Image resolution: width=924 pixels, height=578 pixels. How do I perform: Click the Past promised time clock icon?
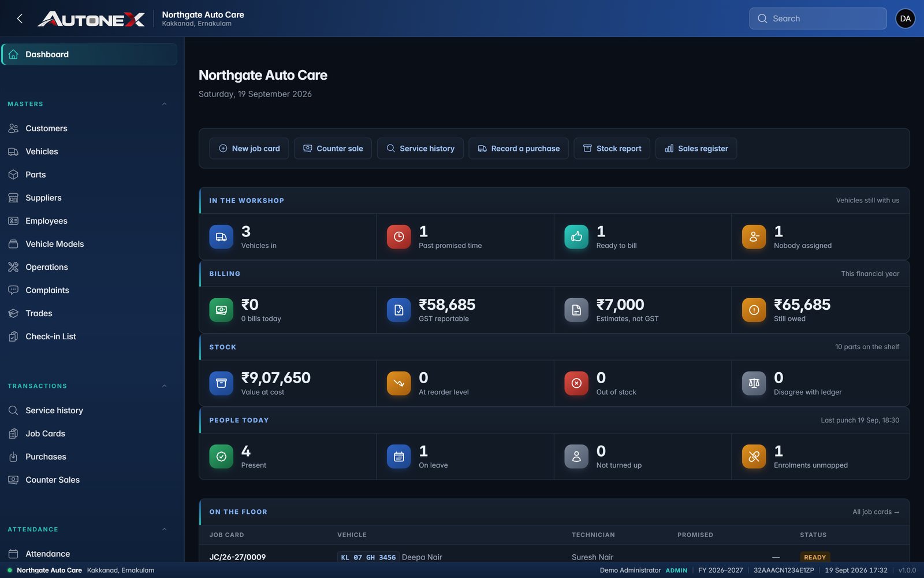[398, 237]
